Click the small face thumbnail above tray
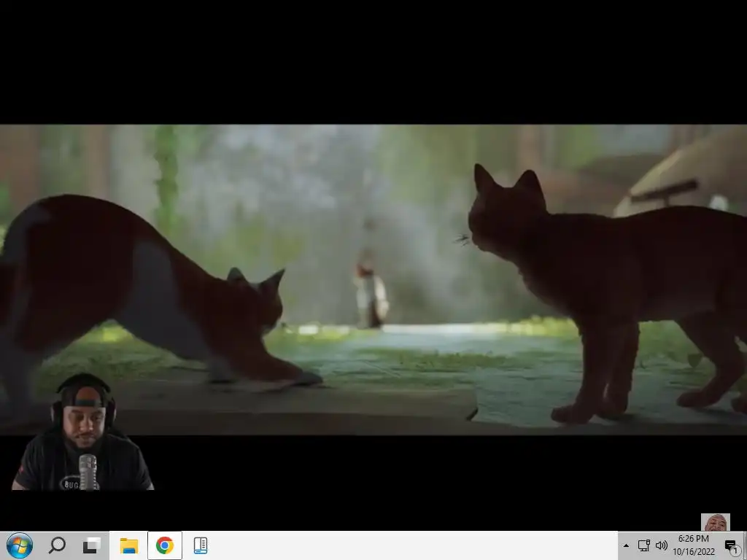747x560 pixels. tap(715, 522)
